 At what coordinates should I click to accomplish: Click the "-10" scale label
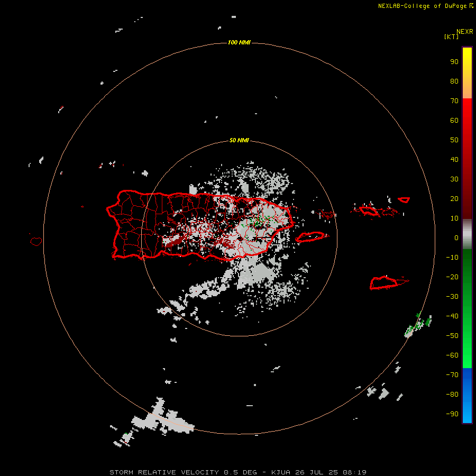[452, 258]
